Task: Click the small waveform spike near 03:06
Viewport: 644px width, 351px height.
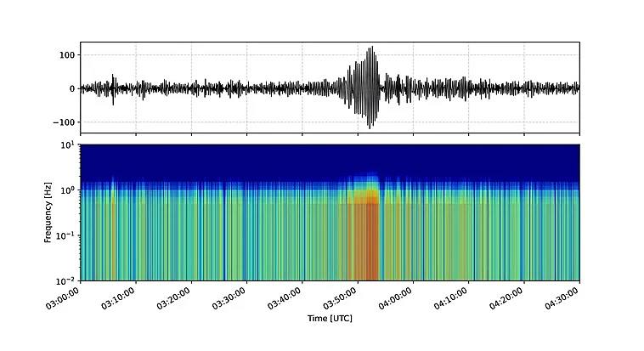Action: tap(113, 89)
